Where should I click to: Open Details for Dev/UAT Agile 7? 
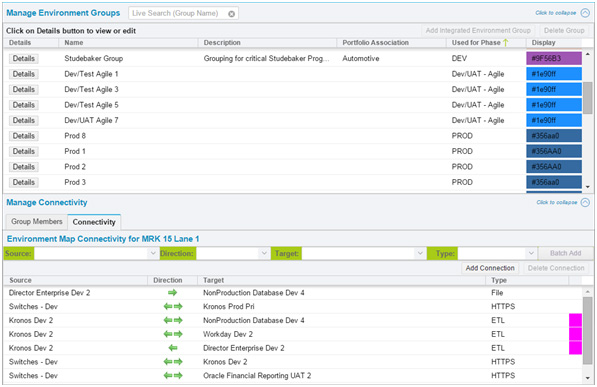[24, 120]
